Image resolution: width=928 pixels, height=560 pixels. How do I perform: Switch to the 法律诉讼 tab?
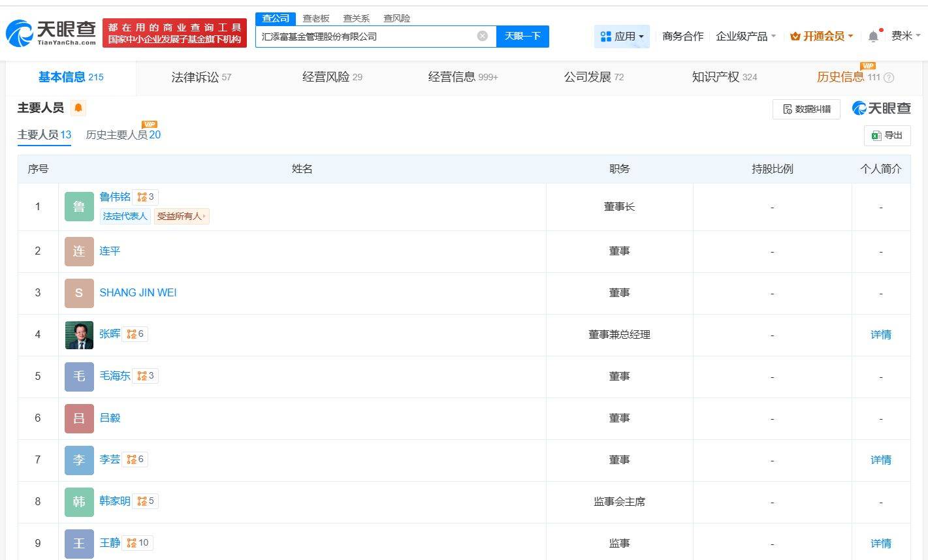point(200,77)
